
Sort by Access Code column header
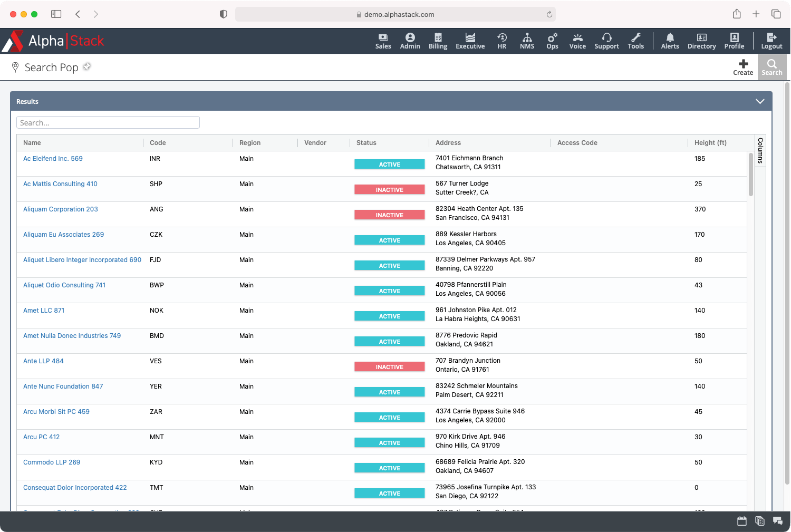pyautogui.click(x=577, y=143)
